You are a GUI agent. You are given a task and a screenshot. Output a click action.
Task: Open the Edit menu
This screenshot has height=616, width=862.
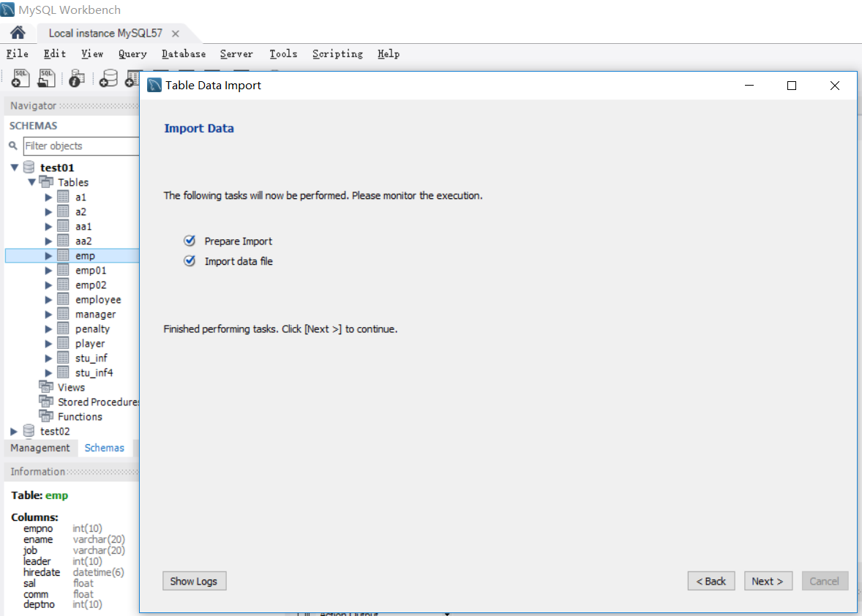click(55, 54)
